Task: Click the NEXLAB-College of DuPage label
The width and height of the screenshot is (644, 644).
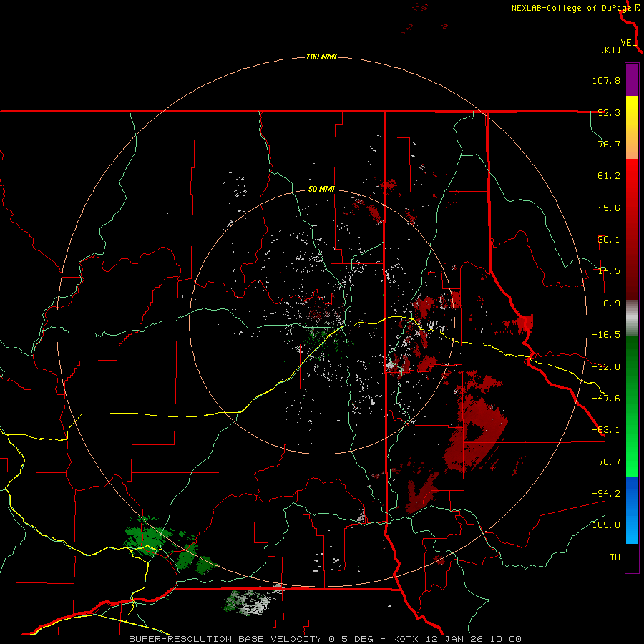Action: 571,8
